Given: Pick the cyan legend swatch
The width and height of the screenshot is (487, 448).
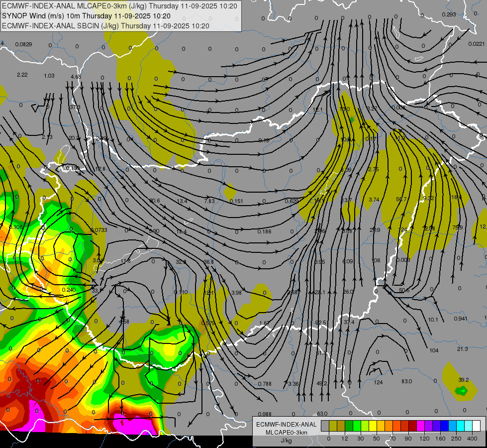Looking at the screenshot, I should (461, 426).
